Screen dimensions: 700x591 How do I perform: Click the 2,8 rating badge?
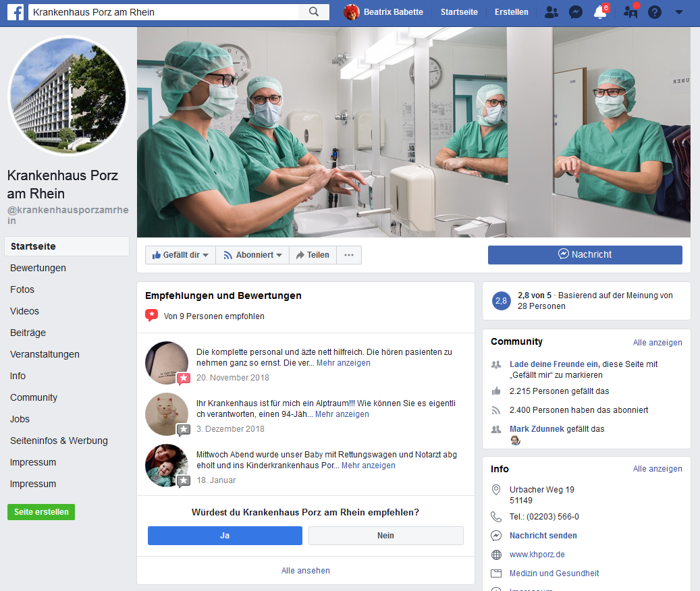pos(501,301)
